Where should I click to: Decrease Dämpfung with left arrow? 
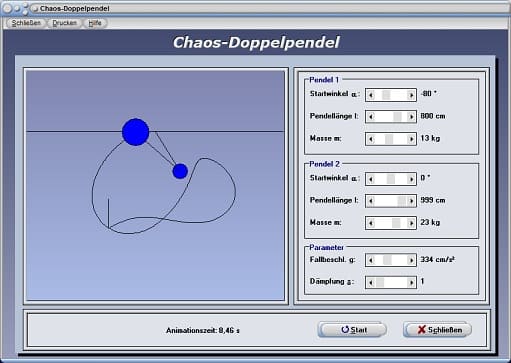[x=371, y=283]
